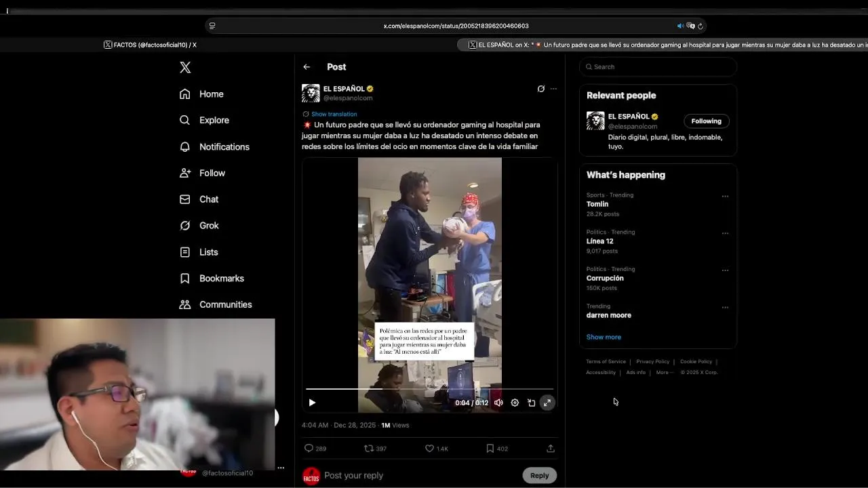Open more options for darren moore trend
The width and height of the screenshot is (868, 488).
click(x=725, y=307)
